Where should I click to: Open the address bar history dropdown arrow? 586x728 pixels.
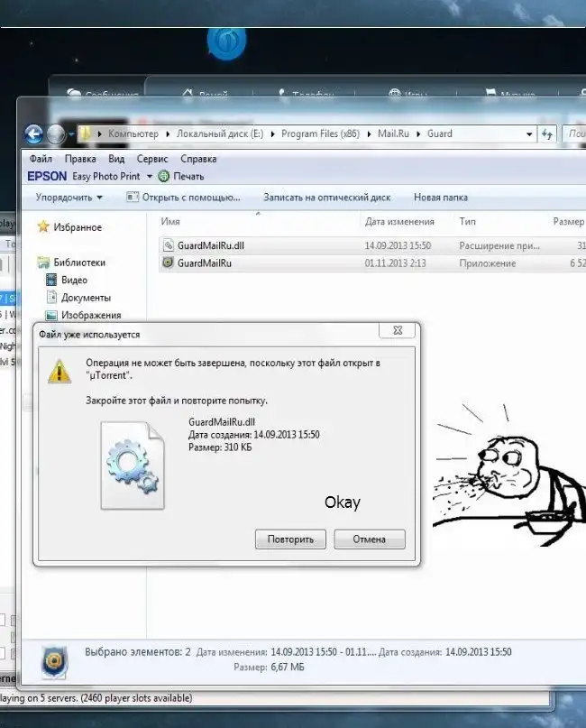coord(529,134)
